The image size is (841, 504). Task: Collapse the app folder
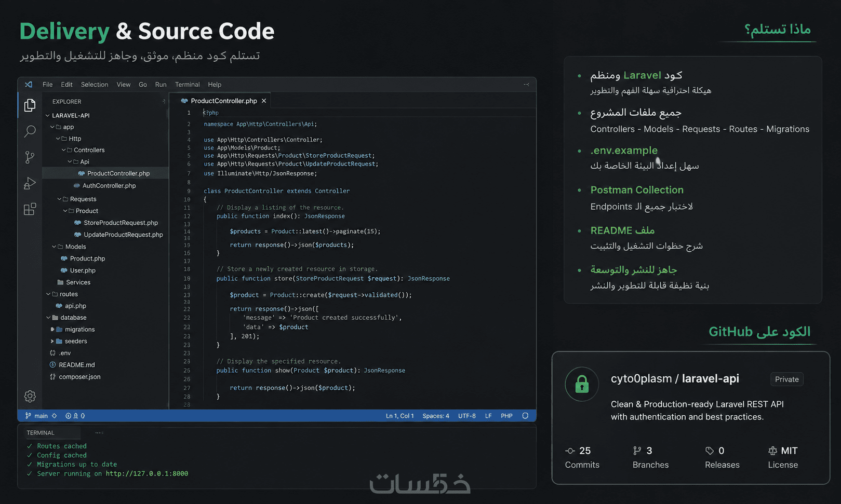(x=52, y=127)
